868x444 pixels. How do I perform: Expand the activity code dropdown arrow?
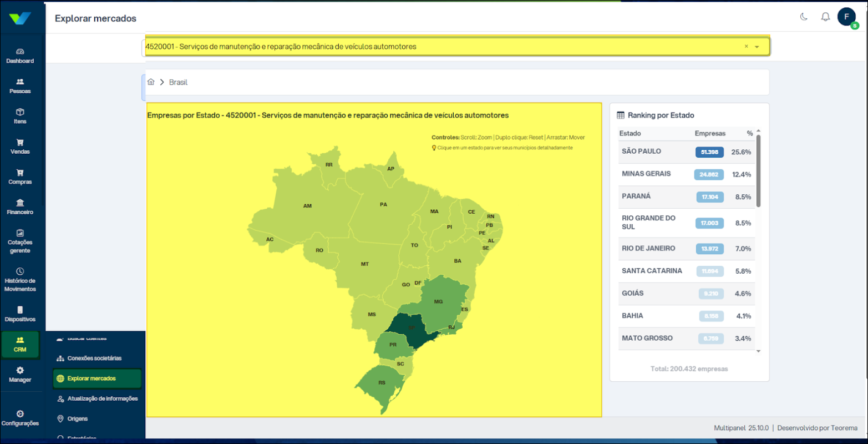(757, 47)
